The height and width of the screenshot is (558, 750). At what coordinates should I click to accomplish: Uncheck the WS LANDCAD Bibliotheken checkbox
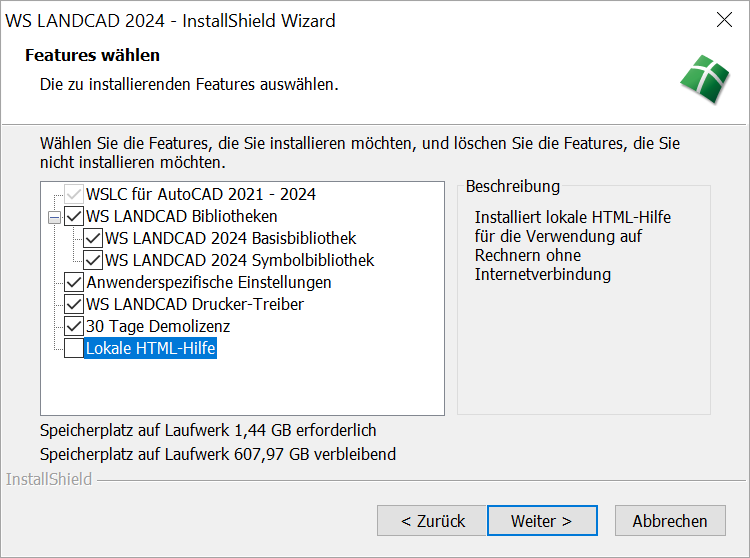point(74,216)
